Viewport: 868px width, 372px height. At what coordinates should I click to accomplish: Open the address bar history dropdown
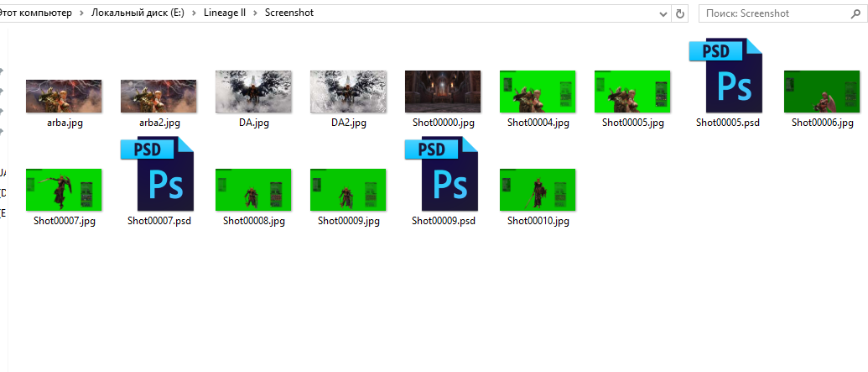click(x=663, y=14)
